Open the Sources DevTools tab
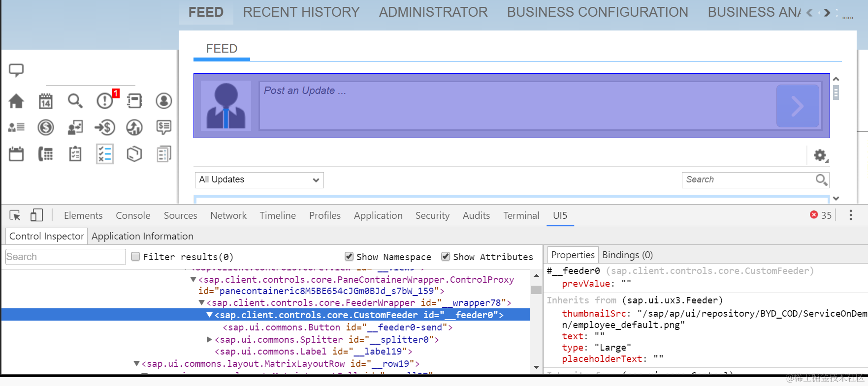Screen dimensions: 868x386 point(180,215)
